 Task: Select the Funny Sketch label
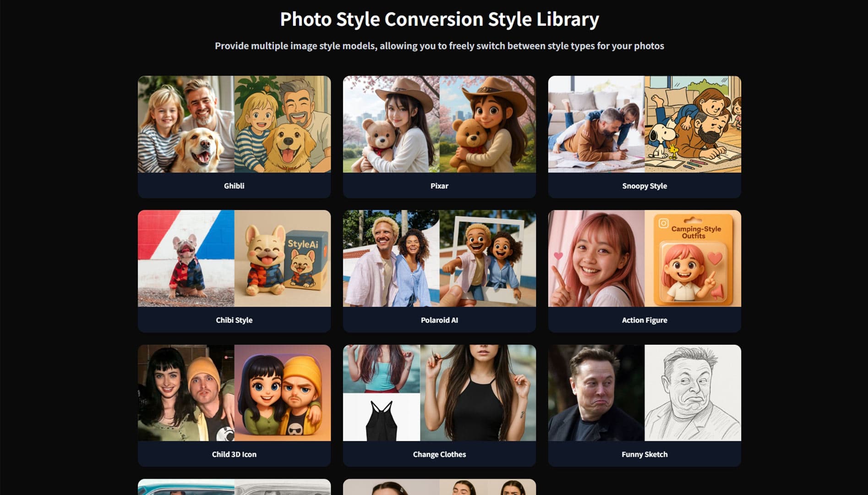644,454
